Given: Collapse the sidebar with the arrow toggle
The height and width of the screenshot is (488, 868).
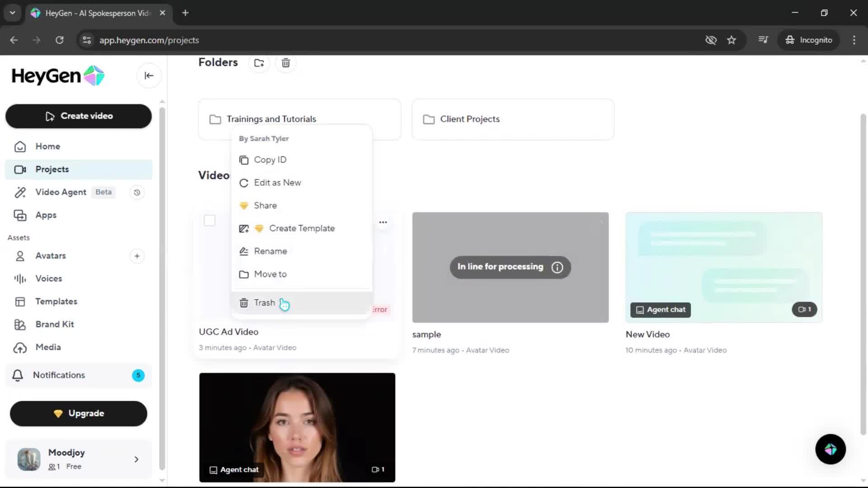Looking at the screenshot, I should tap(148, 75).
